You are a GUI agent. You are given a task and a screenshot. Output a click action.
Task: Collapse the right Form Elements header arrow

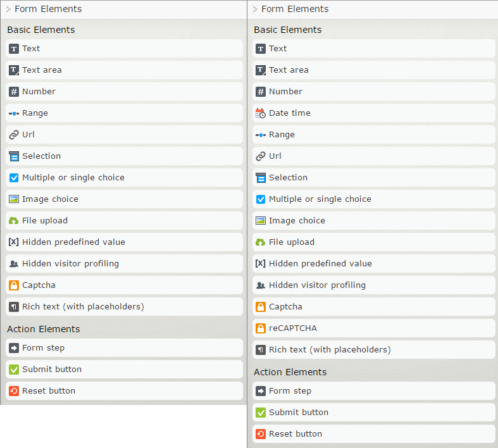click(x=255, y=9)
